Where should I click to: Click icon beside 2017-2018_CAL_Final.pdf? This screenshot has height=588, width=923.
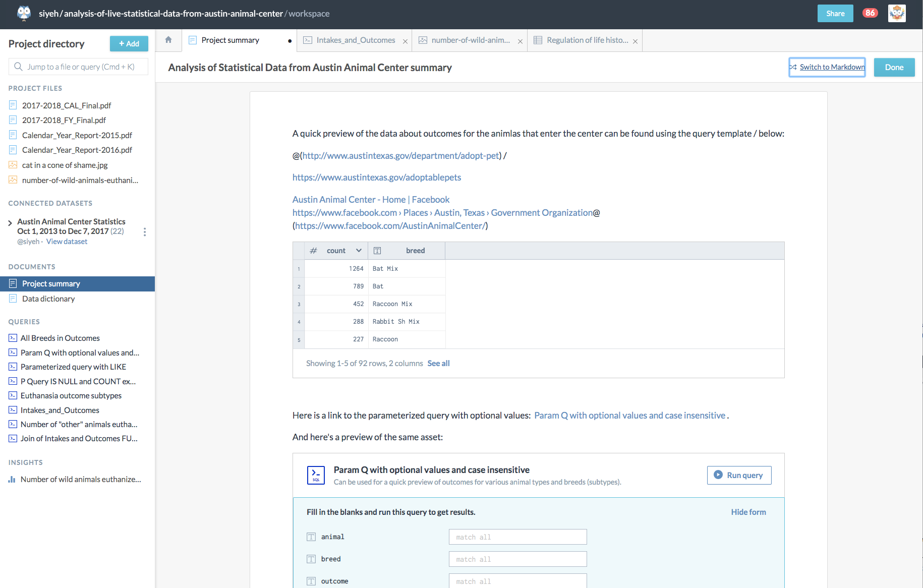13,105
